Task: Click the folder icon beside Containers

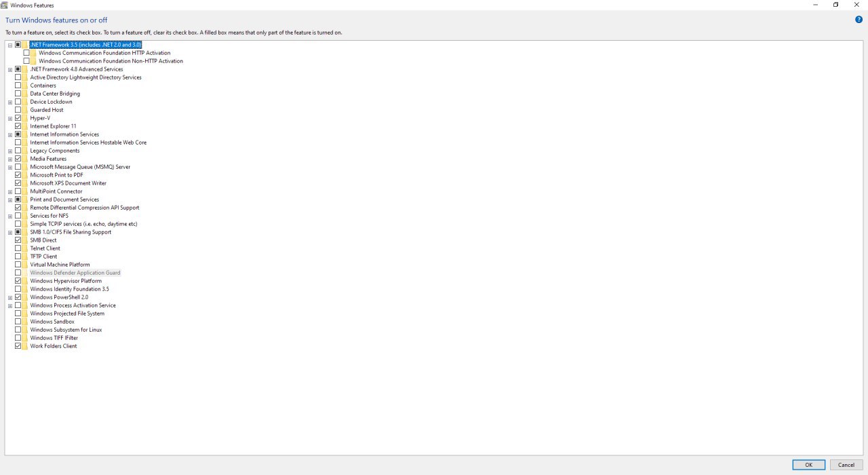Action: [26, 85]
